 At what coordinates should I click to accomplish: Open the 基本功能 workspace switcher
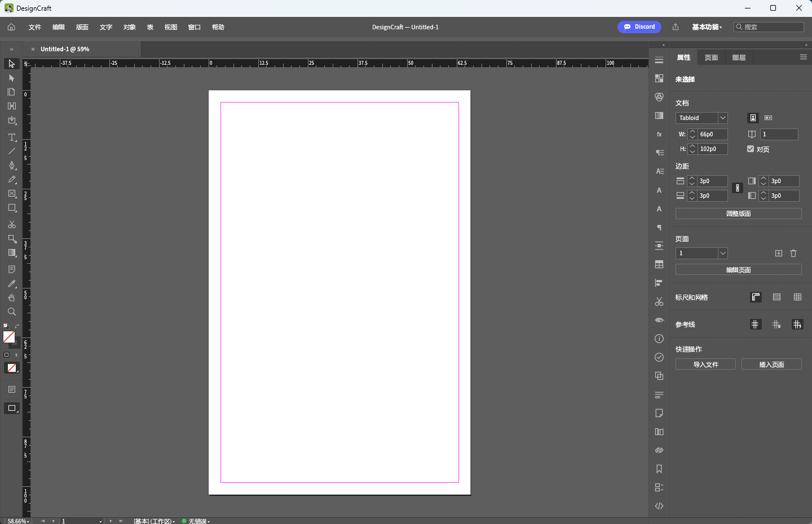click(x=707, y=27)
